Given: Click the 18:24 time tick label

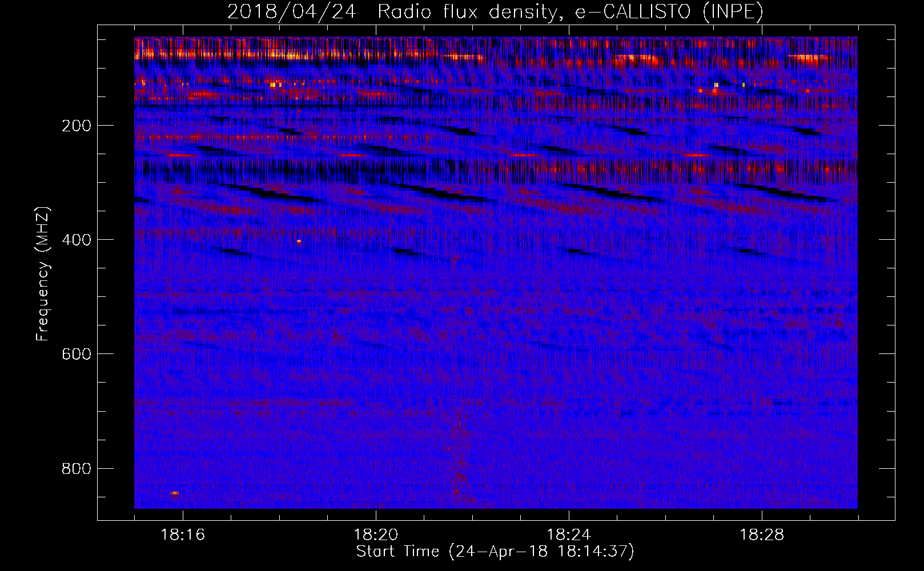Looking at the screenshot, I should (569, 534).
